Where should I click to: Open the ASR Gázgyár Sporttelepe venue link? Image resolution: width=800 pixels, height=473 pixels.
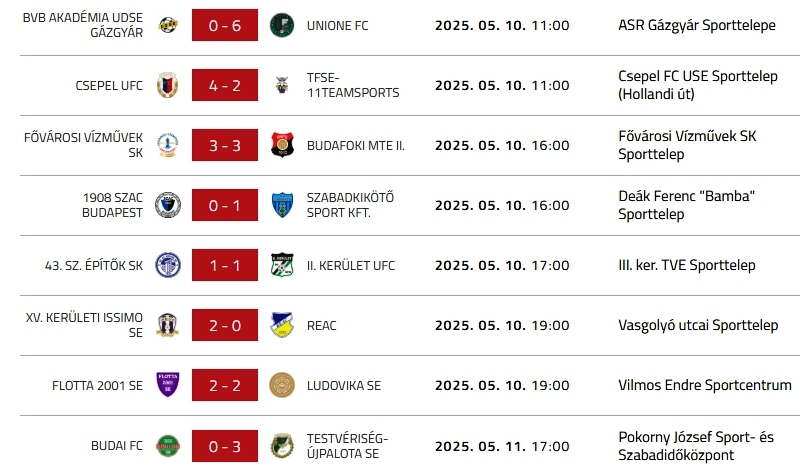point(696,25)
